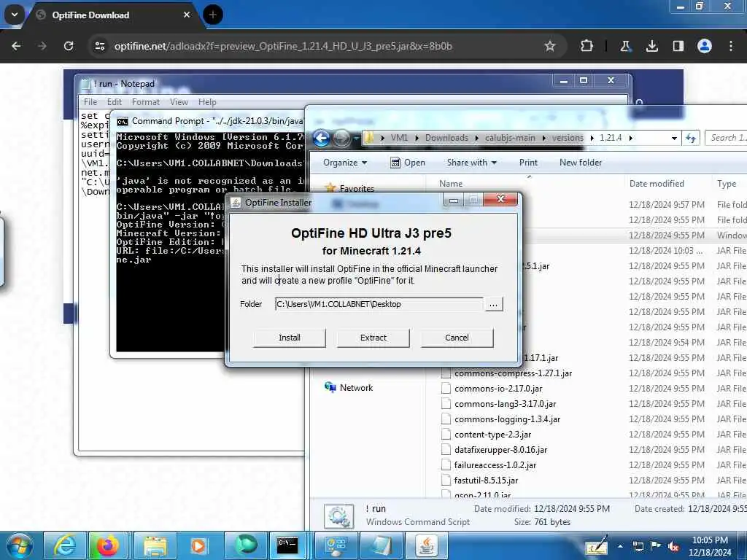Open Notepad Format menu
Viewport: 747px width, 560px height.
tap(146, 102)
